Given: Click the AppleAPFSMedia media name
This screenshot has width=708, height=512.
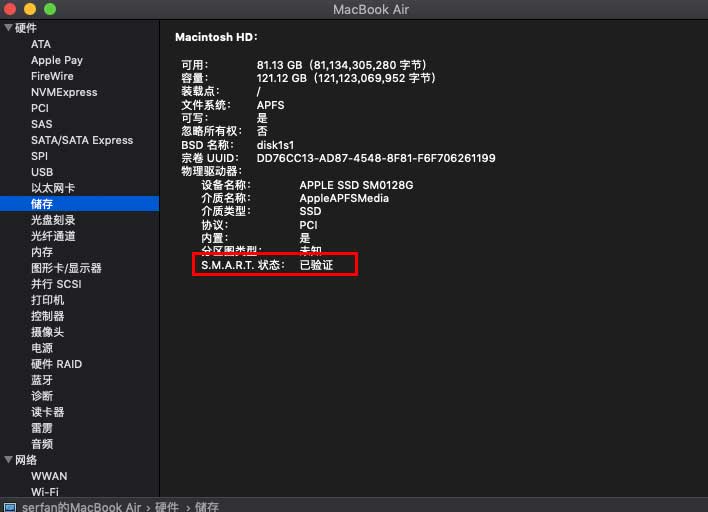Looking at the screenshot, I should point(344,198).
